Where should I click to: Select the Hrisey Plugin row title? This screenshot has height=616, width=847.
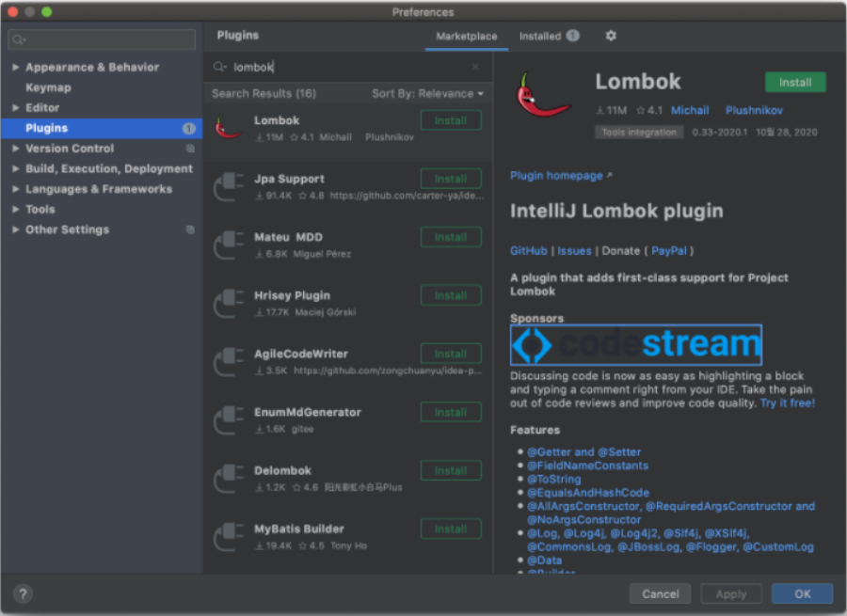pyautogui.click(x=293, y=295)
